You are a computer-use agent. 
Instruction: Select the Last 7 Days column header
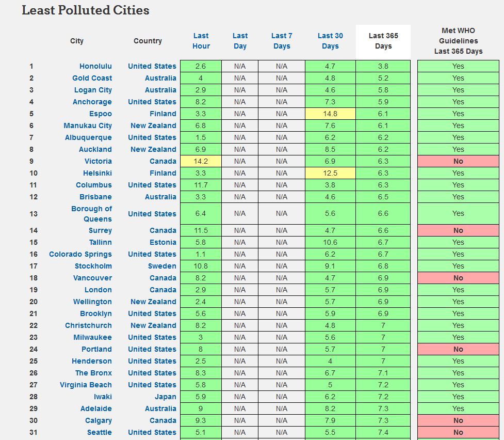(281, 41)
